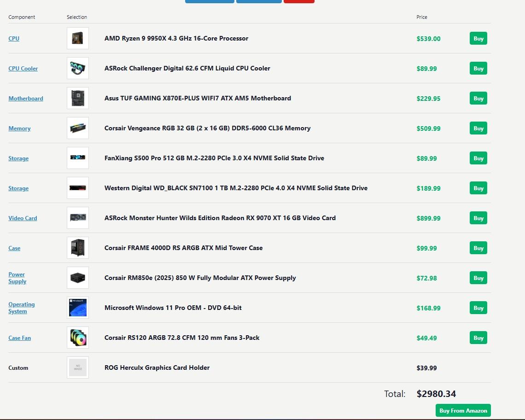Click the Selection column header

point(76,17)
